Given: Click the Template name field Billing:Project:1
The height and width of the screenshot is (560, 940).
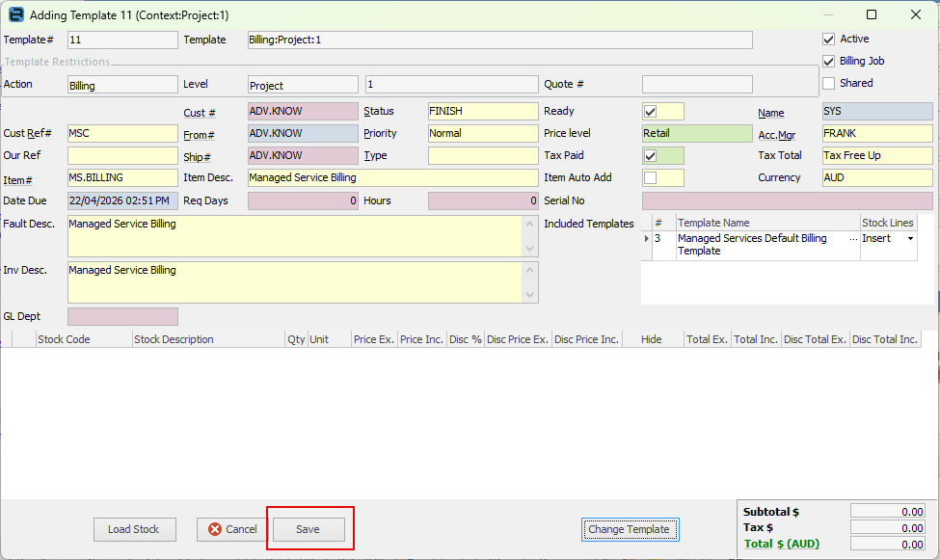Looking at the screenshot, I should pos(500,40).
